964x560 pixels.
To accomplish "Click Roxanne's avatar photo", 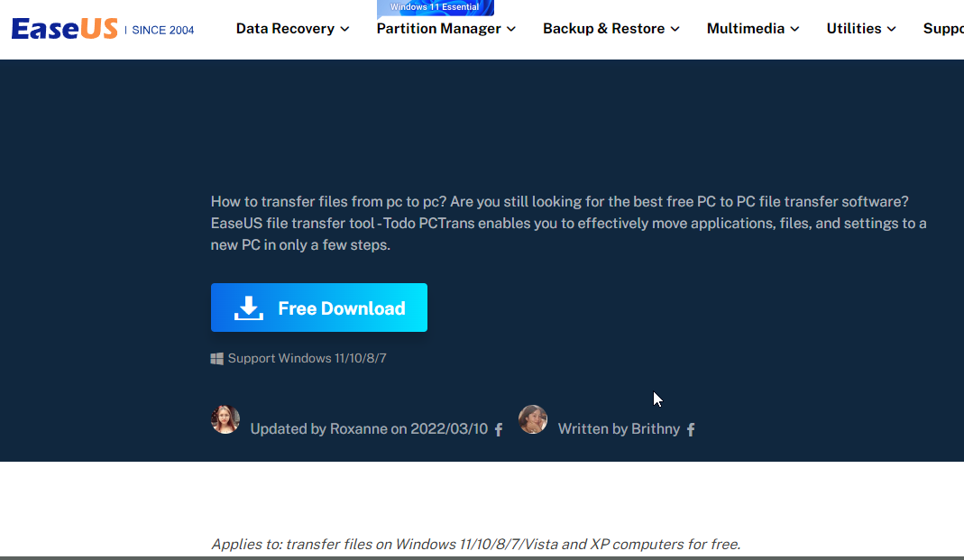I will click(225, 419).
